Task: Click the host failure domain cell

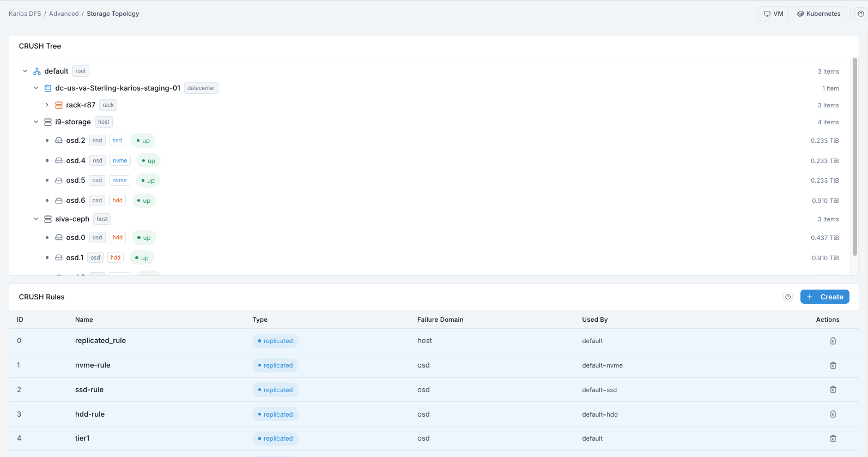Action: click(424, 341)
